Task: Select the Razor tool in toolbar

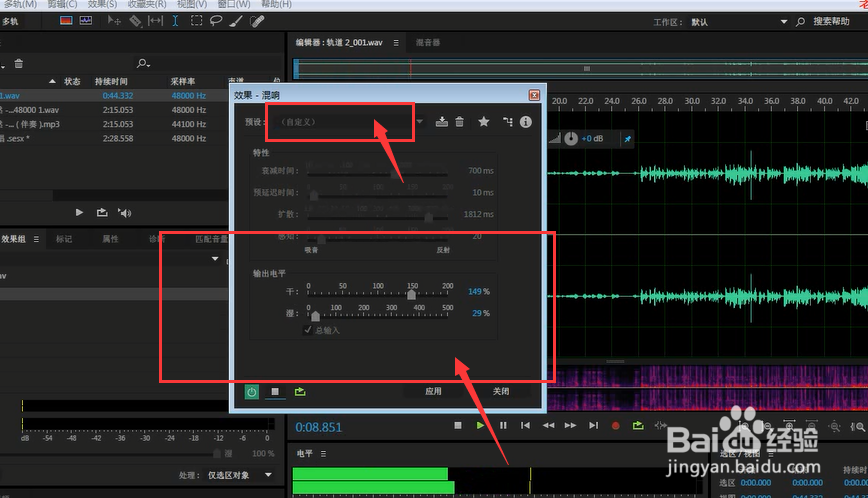Action: tap(135, 21)
